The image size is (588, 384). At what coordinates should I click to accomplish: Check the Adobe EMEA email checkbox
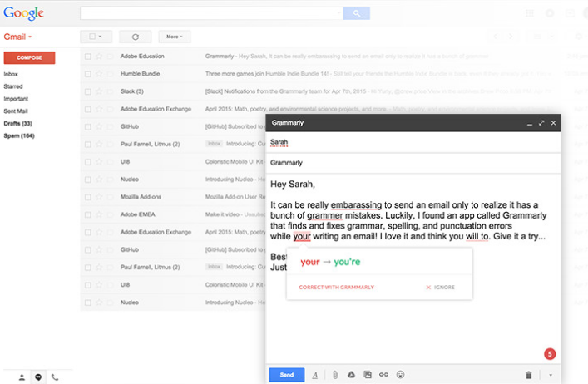click(x=88, y=215)
